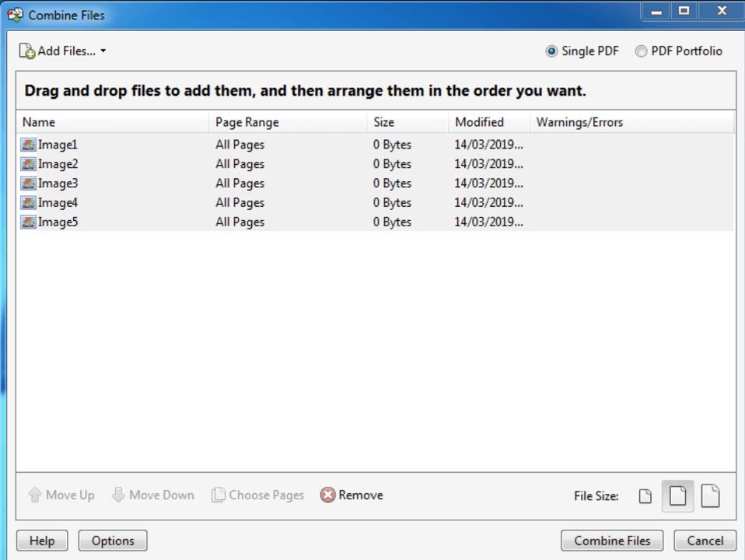Sort files by the Name column
Viewport: 745px width, 560px height.
[x=39, y=122]
